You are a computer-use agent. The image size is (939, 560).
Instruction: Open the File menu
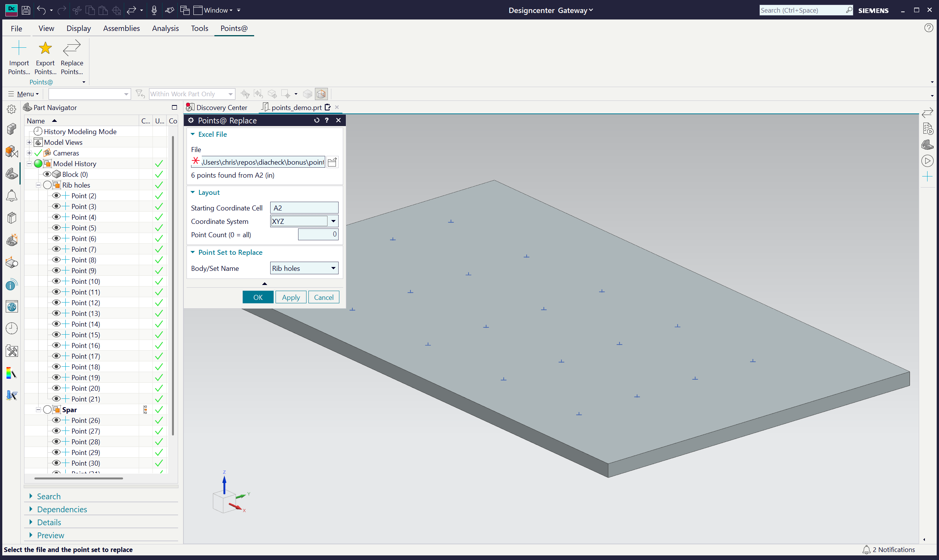pyautogui.click(x=16, y=28)
